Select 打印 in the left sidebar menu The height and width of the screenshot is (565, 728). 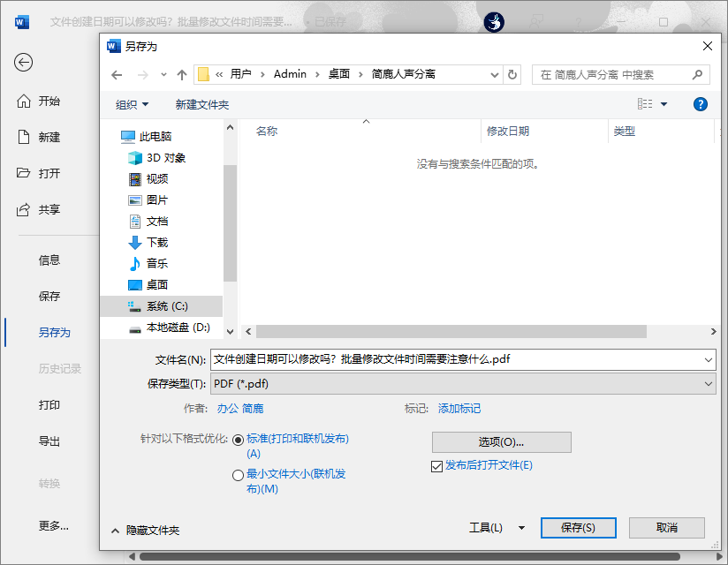[x=49, y=404]
